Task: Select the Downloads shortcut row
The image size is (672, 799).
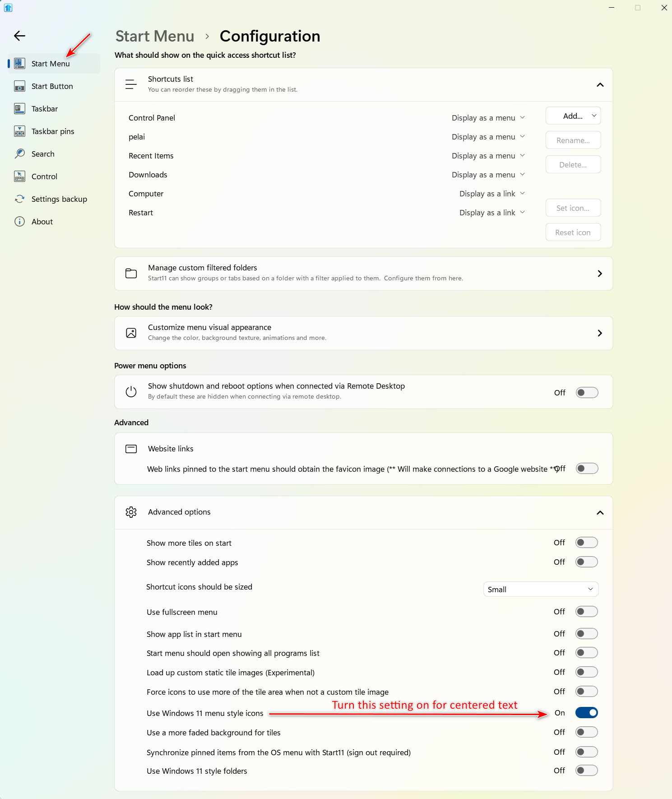Action: [x=328, y=175]
